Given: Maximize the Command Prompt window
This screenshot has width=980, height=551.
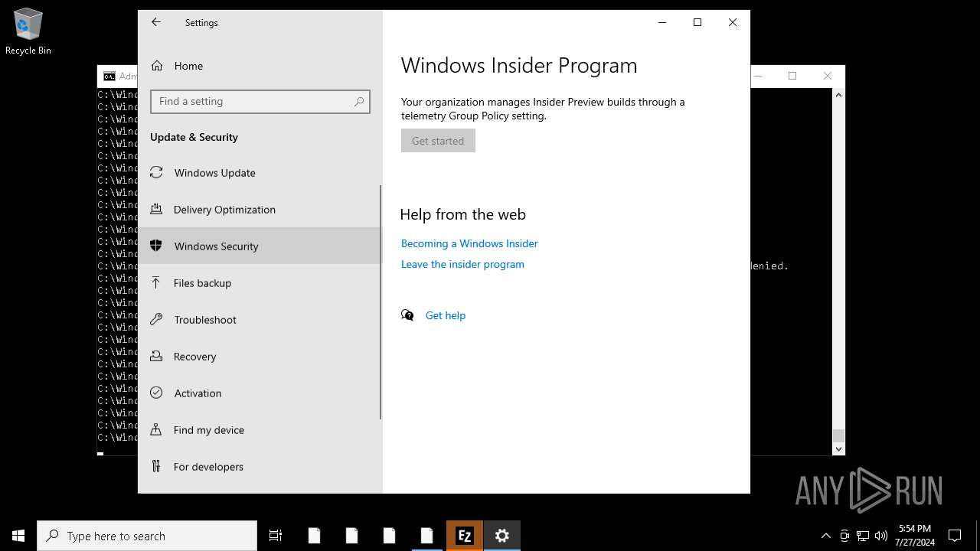Looking at the screenshot, I should [792, 76].
